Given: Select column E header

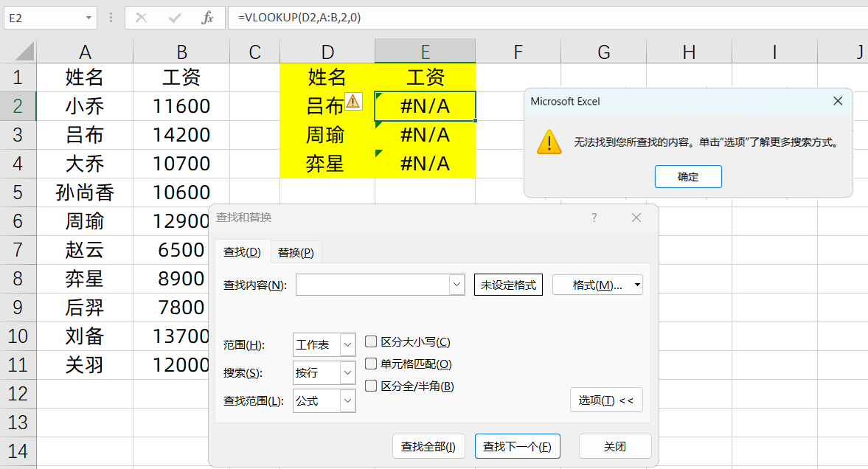Looking at the screenshot, I should (x=425, y=52).
